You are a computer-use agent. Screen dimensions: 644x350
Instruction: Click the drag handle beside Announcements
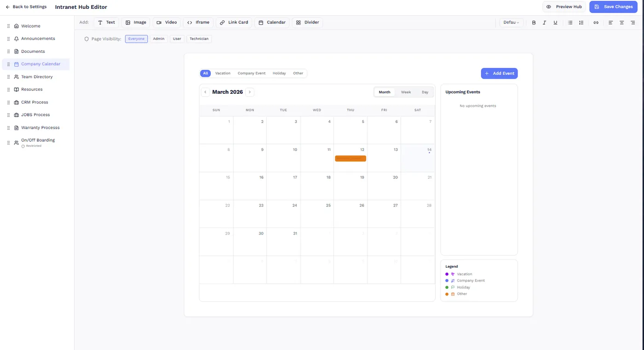(8, 39)
